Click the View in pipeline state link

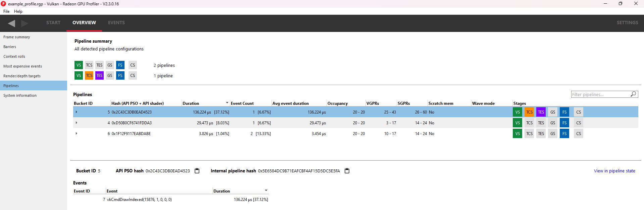pos(614,171)
